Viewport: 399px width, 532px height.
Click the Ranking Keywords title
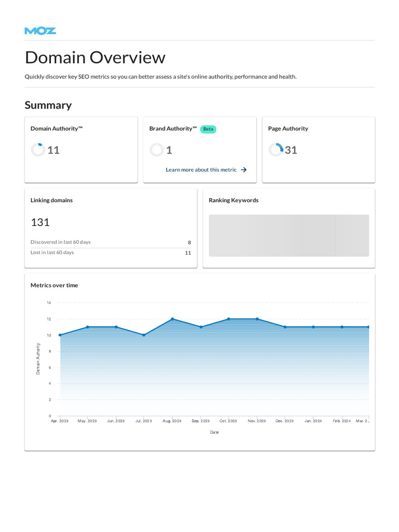tap(233, 200)
